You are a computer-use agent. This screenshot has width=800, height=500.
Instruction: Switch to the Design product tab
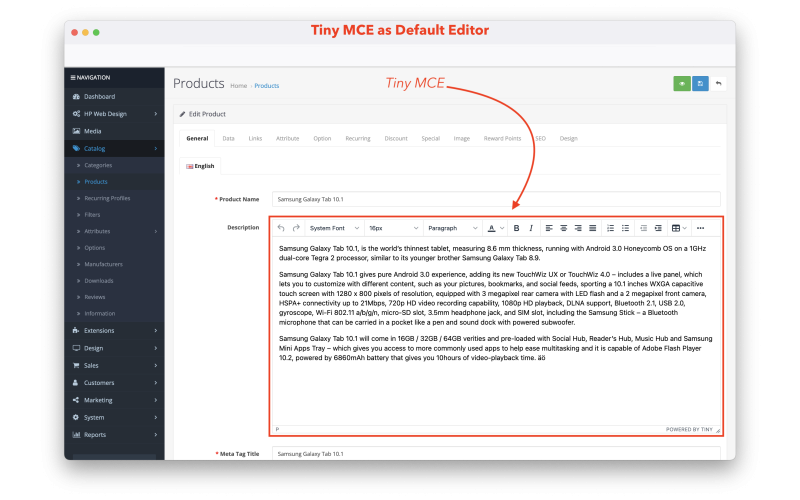coord(568,138)
